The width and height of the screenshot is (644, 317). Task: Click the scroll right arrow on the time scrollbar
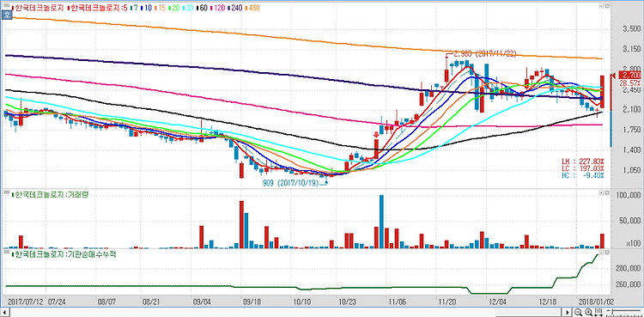pyautogui.click(x=568, y=312)
